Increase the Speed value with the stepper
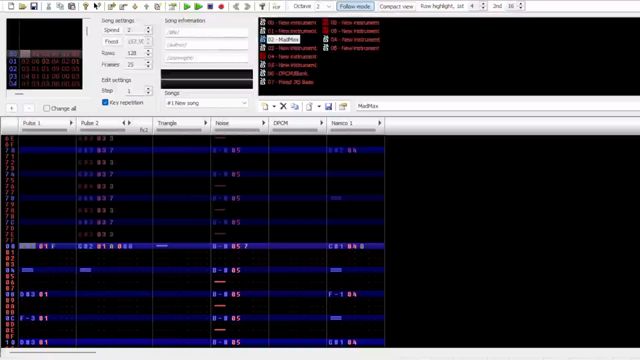The image size is (640, 360). [148, 28]
